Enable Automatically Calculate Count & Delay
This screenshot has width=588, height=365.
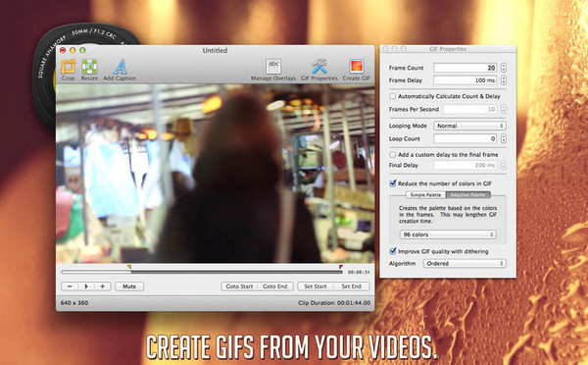pyautogui.click(x=393, y=96)
